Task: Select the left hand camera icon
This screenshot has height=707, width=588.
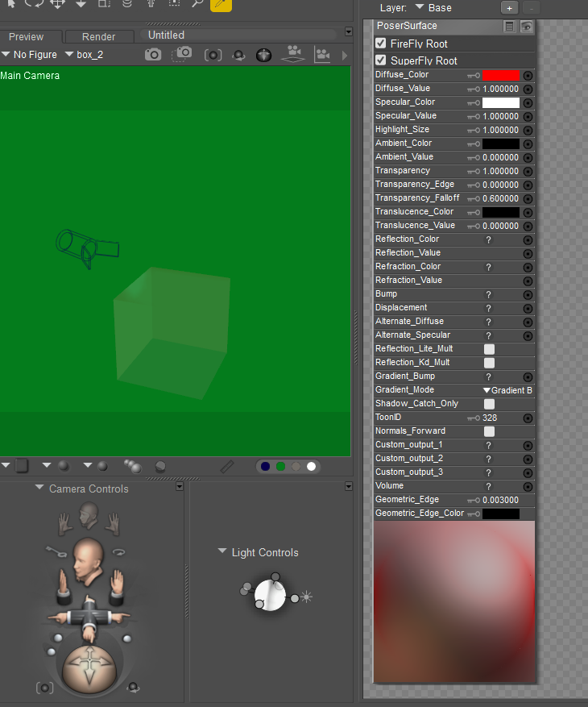Action: tap(65, 524)
